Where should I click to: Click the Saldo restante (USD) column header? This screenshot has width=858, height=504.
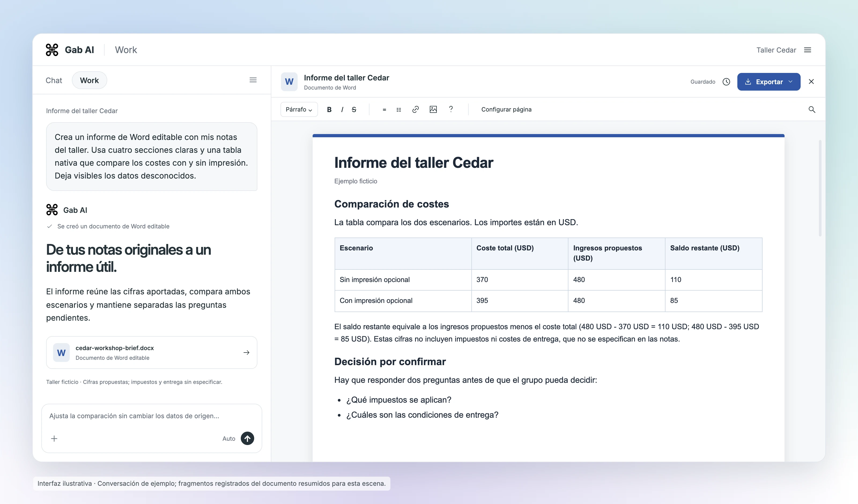pos(713,253)
